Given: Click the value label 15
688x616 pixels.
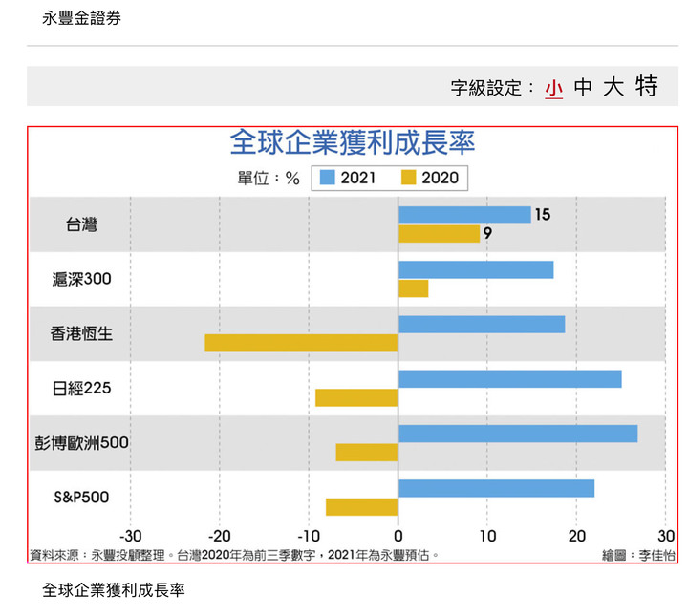Looking at the screenshot, I should pos(543,215).
